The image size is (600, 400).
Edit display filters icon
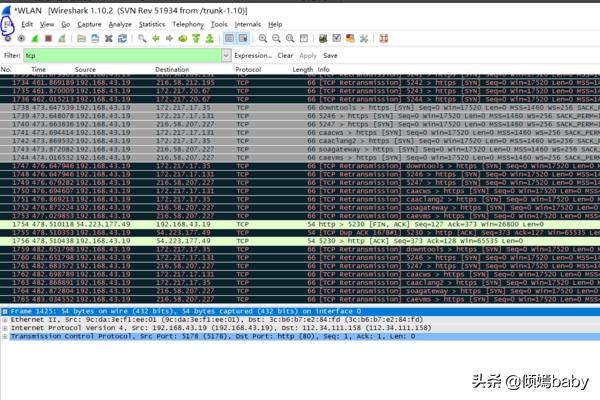[x=337, y=38]
